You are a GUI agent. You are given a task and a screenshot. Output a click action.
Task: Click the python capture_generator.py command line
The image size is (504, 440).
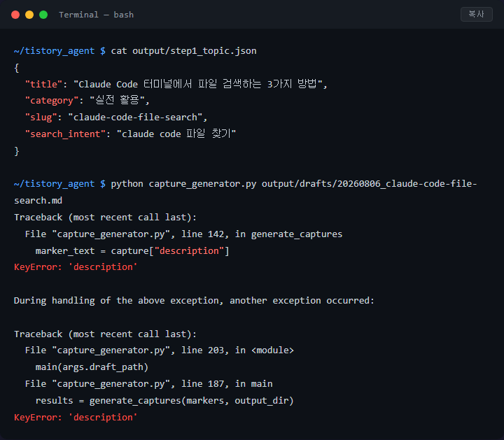[246, 192]
